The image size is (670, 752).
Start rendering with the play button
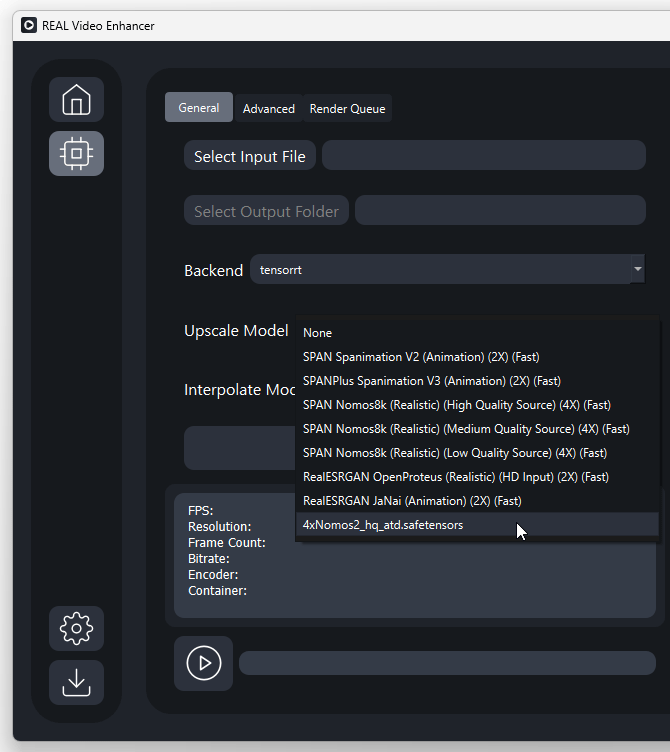pos(203,663)
